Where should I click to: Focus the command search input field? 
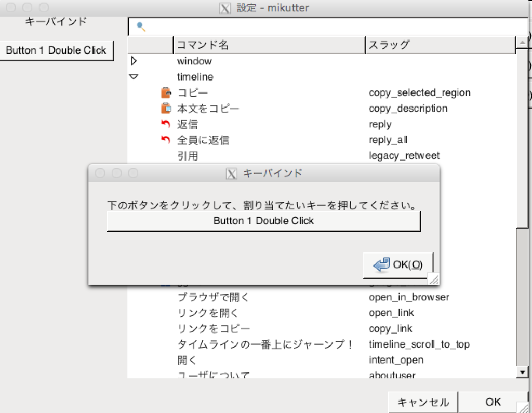pos(328,26)
